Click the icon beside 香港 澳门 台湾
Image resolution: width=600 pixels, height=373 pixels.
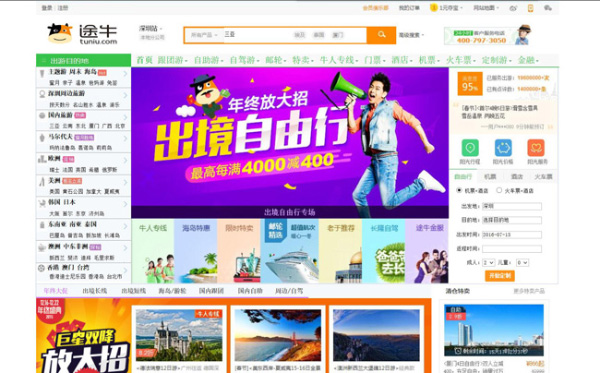click(x=42, y=268)
